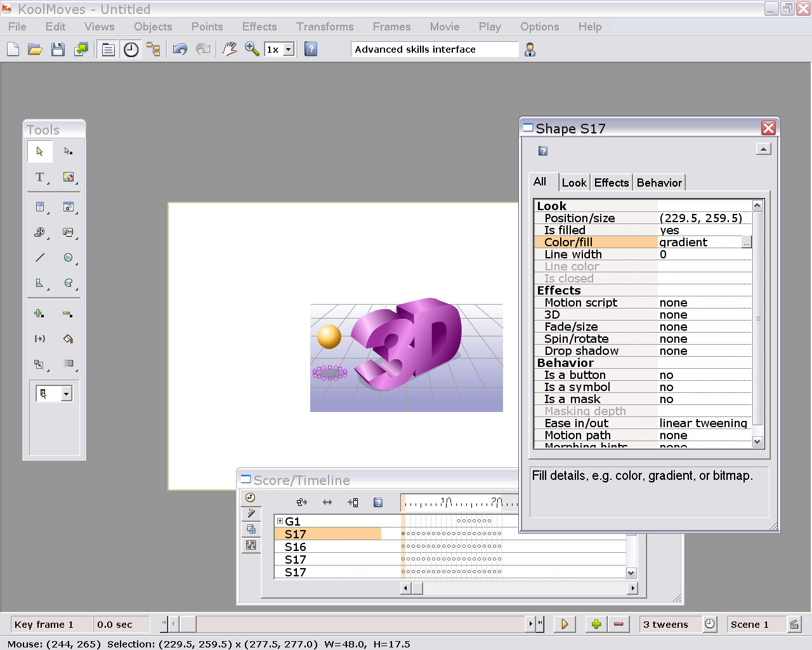This screenshot has height=650, width=812.
Task: Click the key frame slider thumb
Action: pyautogui.click(x=187, y=624)
